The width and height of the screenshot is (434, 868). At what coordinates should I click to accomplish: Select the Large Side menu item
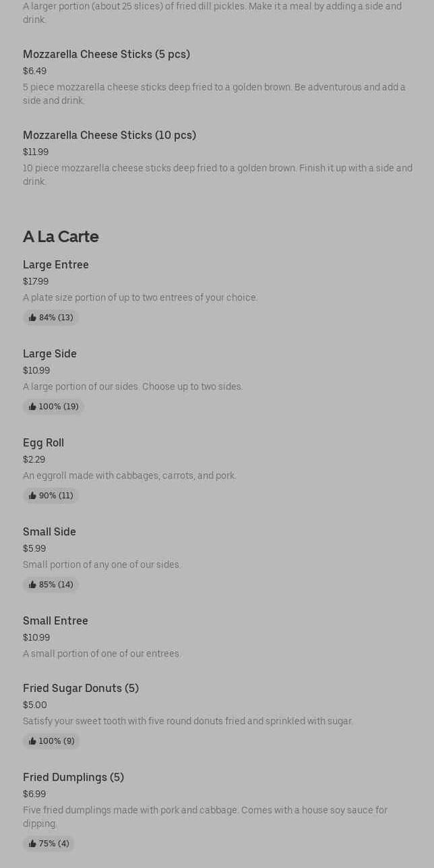[50, 354]
